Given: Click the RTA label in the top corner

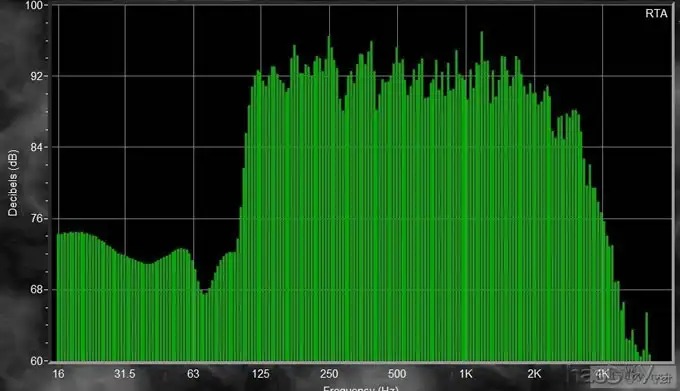Looking at the screenshot, I should (x=656, y=14).
